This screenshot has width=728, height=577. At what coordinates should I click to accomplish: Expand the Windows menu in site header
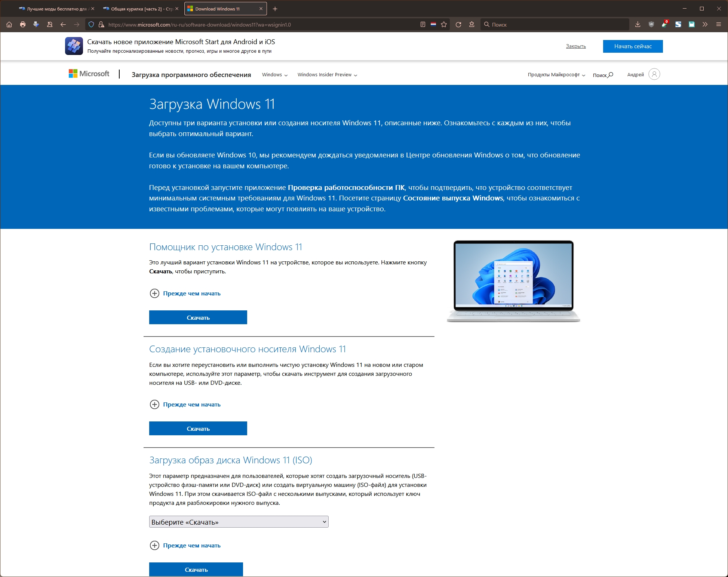point(275,75)
